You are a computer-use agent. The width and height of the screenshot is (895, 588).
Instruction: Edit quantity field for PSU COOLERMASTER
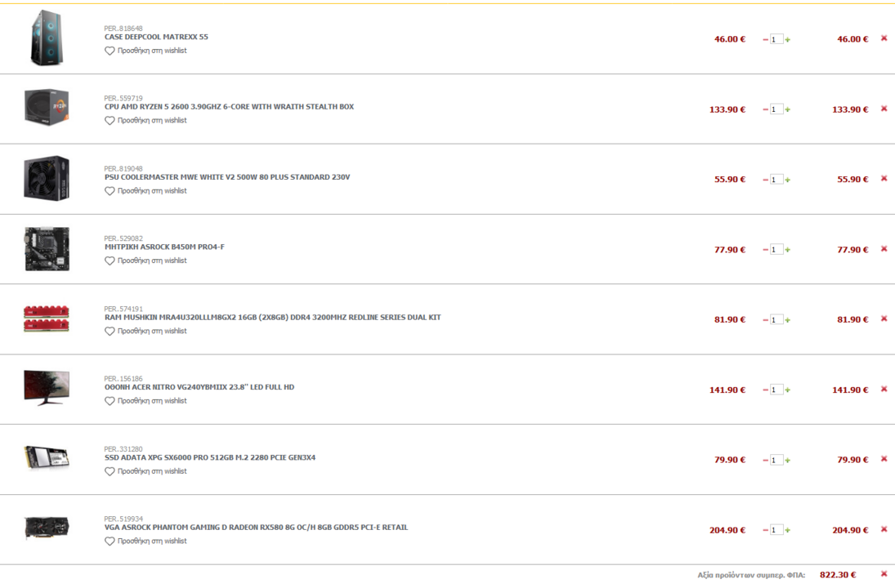776,180
